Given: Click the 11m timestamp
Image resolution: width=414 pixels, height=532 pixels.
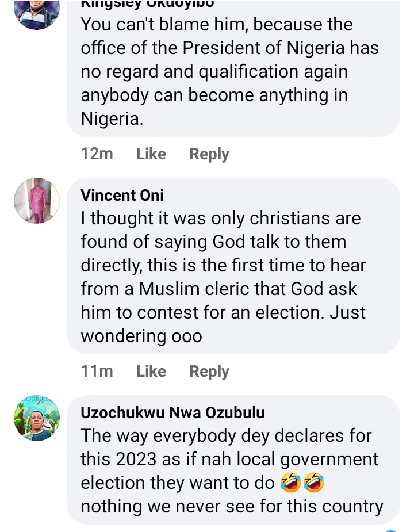Looking at the screenshot, I should pyautogui.click(x=97, y=372).
